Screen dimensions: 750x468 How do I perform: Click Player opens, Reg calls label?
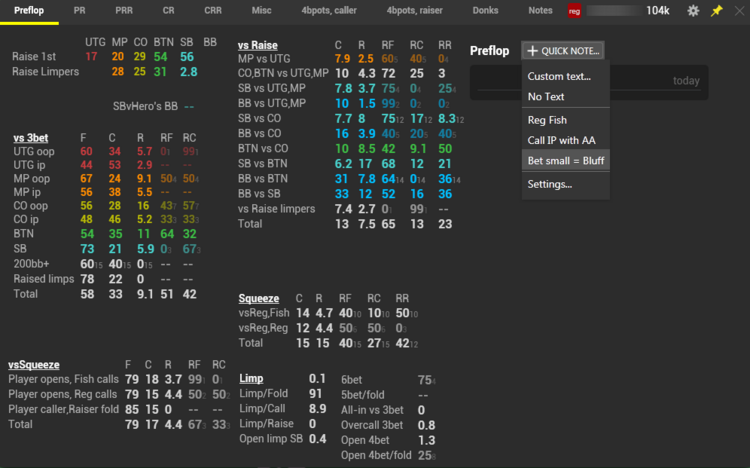click(62, 394)
